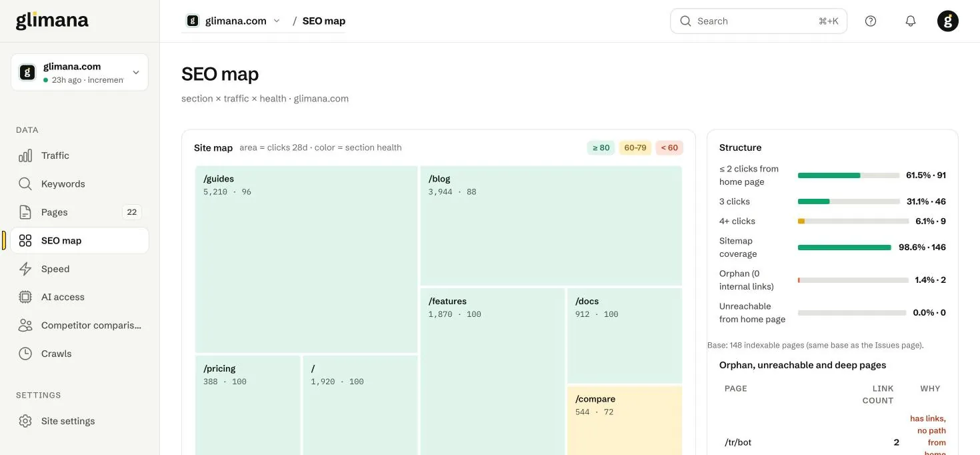The height and width of the screenshot is (455, 980).
Task: Click the Keywords magnifier icon
Action: pos(25,183)
